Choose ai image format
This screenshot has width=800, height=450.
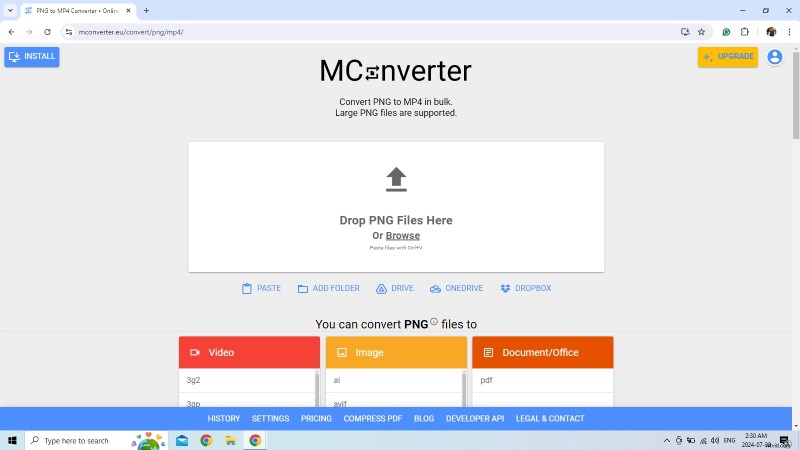(x=393, y=380)
